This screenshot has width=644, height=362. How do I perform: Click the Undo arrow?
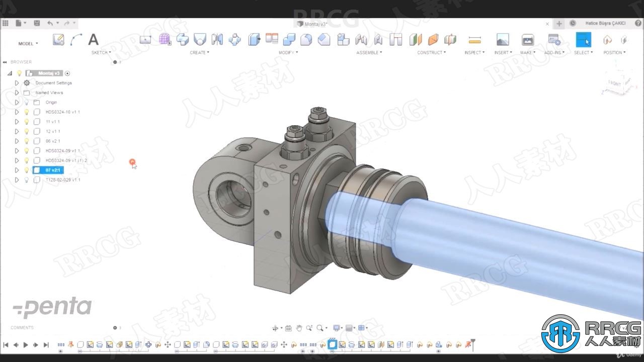coord(50,23)
